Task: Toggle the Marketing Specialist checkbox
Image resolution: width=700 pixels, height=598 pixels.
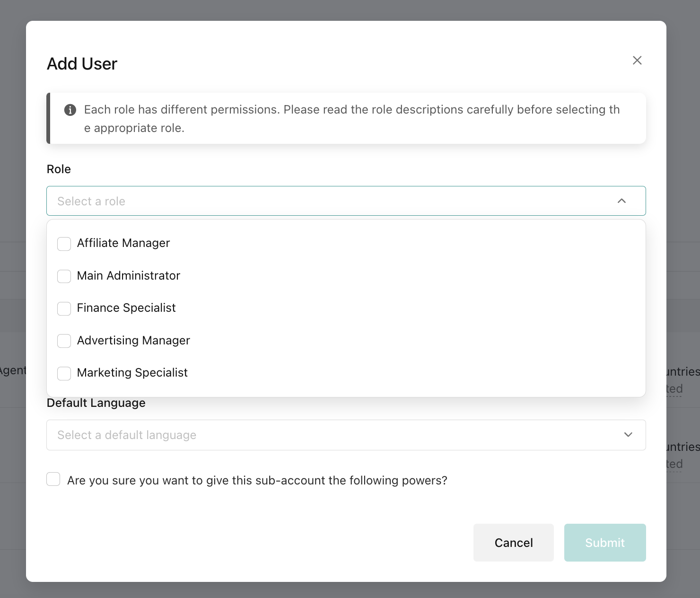Action: [x=64, y=373]
